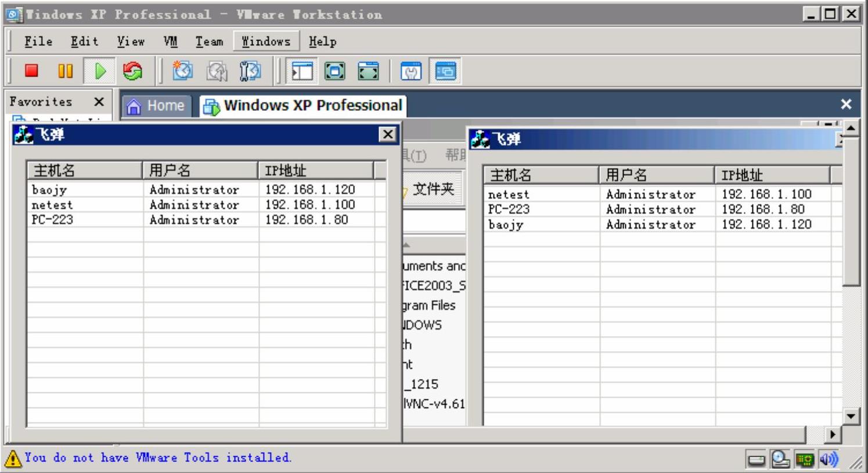The image size is (868, 473).
Task: Reset the virtual machine with the red-green icon
Action: point(132,71)
